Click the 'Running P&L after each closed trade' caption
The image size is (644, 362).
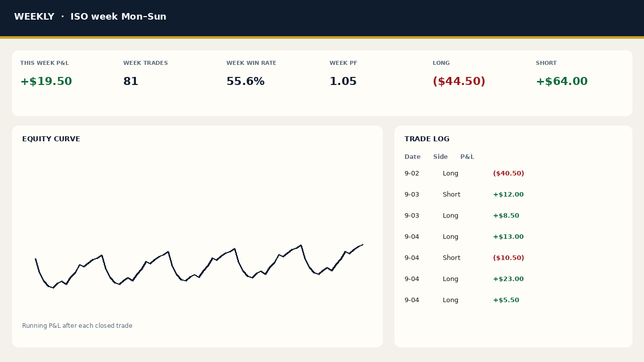[77, 326]
